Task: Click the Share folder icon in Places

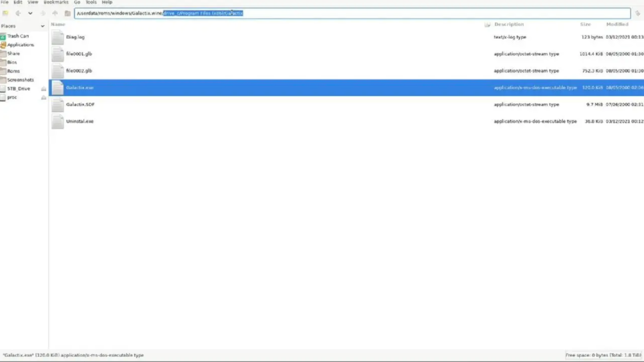Action: click(x=3, y=53)
